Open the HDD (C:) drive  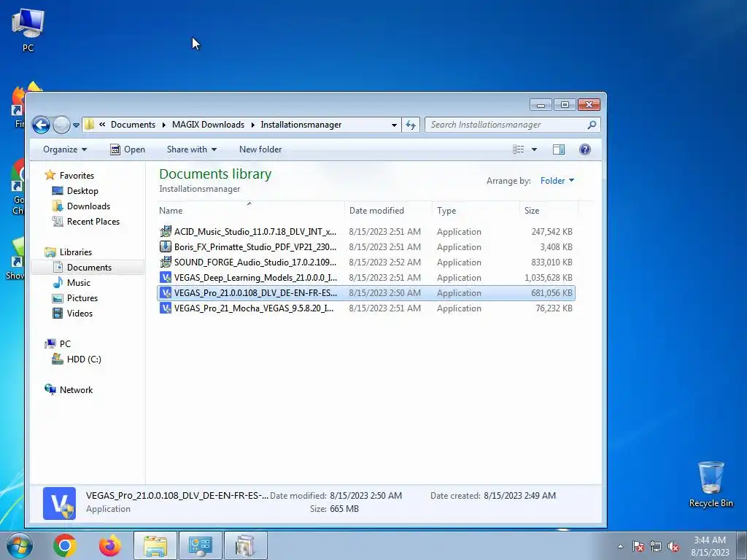[x=84, y=359]
